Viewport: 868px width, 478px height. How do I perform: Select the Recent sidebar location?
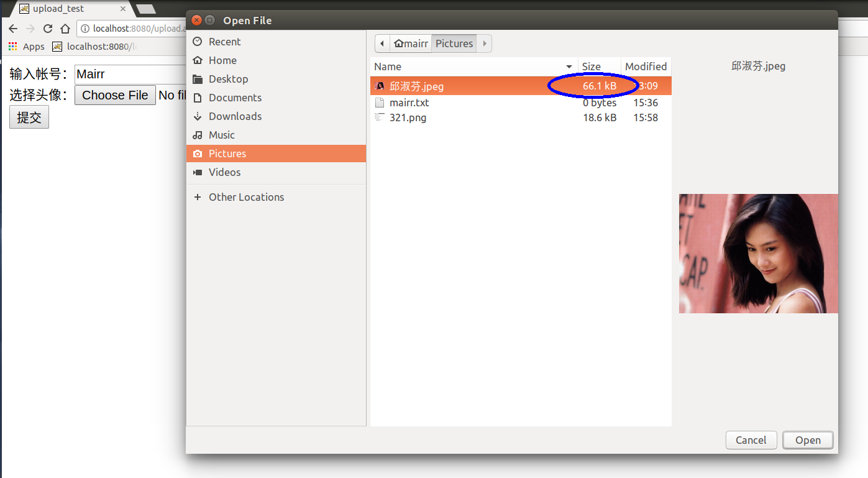tap(276, 42)
